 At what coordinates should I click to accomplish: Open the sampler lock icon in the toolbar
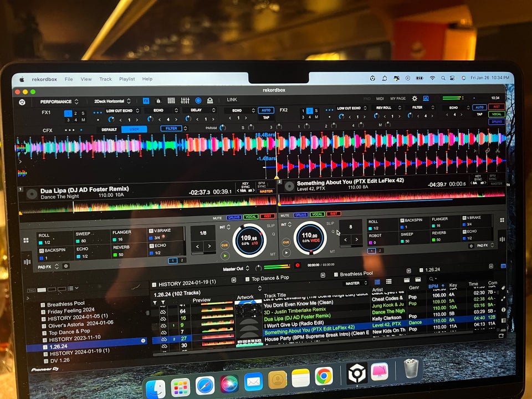coord(158,101)
